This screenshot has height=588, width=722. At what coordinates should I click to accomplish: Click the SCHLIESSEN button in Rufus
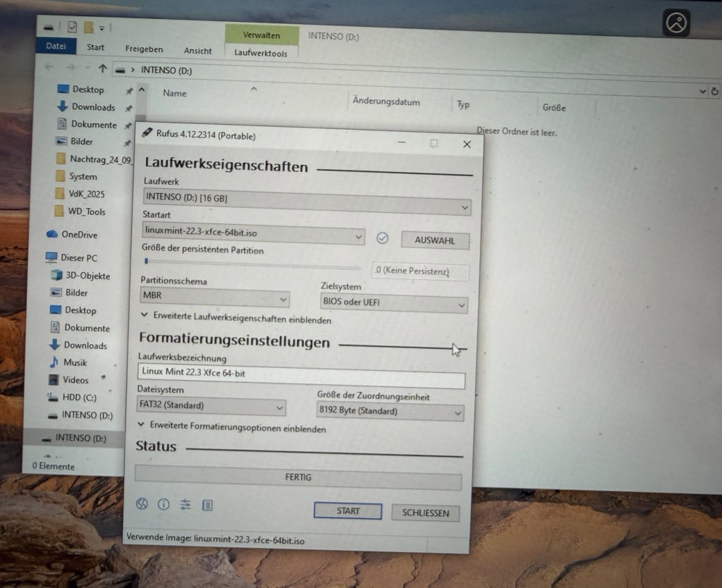click(x=425, y=513)
